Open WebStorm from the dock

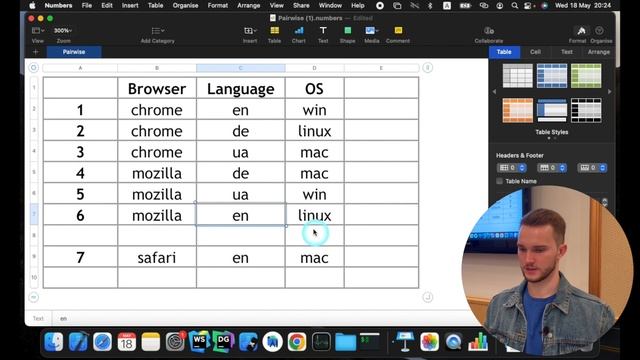199,341
